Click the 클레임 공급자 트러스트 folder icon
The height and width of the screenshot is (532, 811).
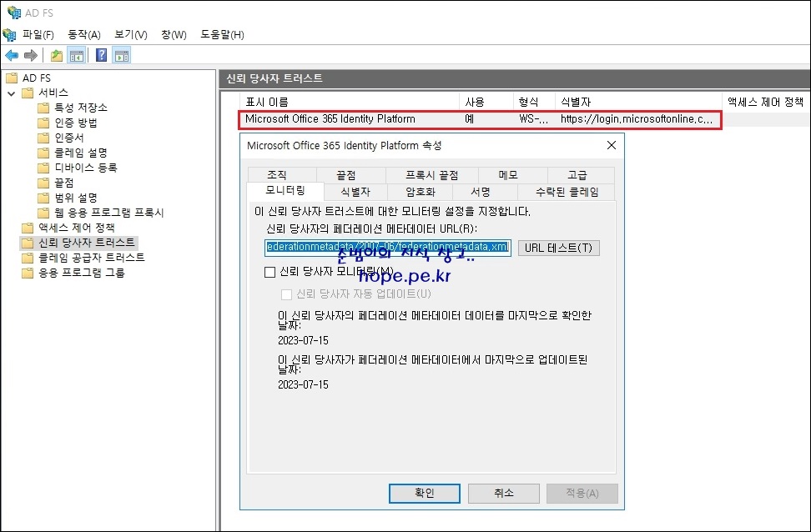[x=28, y=258]
